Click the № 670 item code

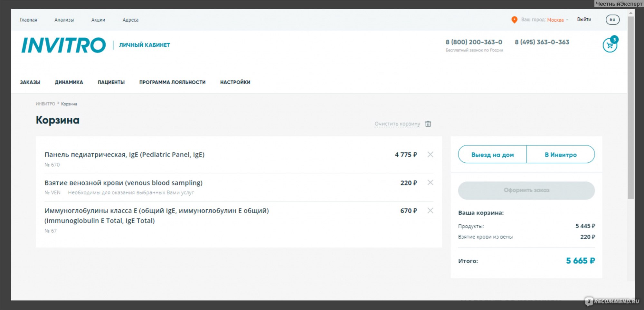tap(52, 165)
